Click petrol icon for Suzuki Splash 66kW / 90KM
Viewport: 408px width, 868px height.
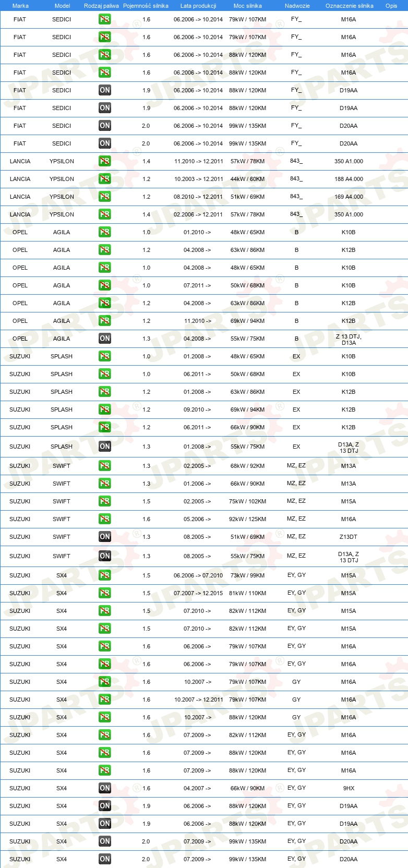click(x=105, y=427)
